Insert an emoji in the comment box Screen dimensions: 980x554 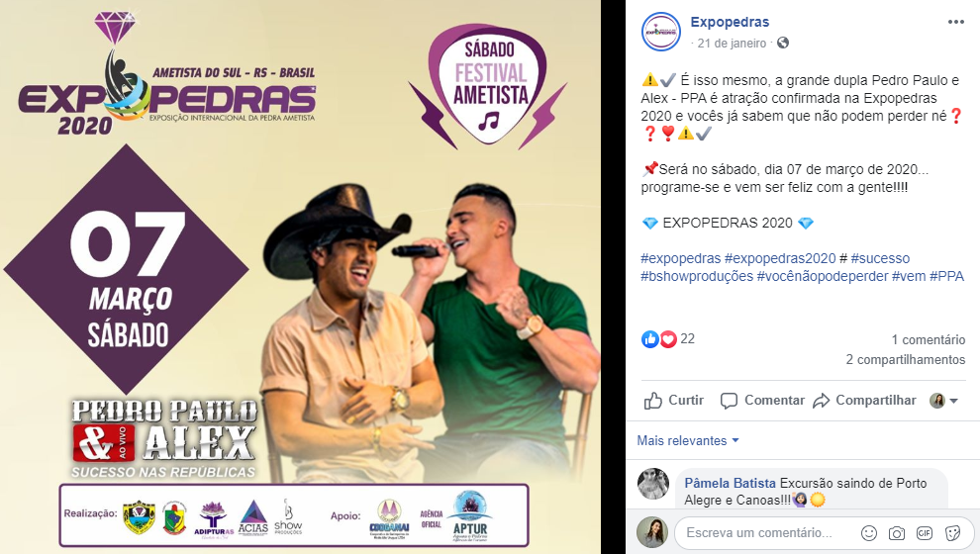[x=869, y=533]
